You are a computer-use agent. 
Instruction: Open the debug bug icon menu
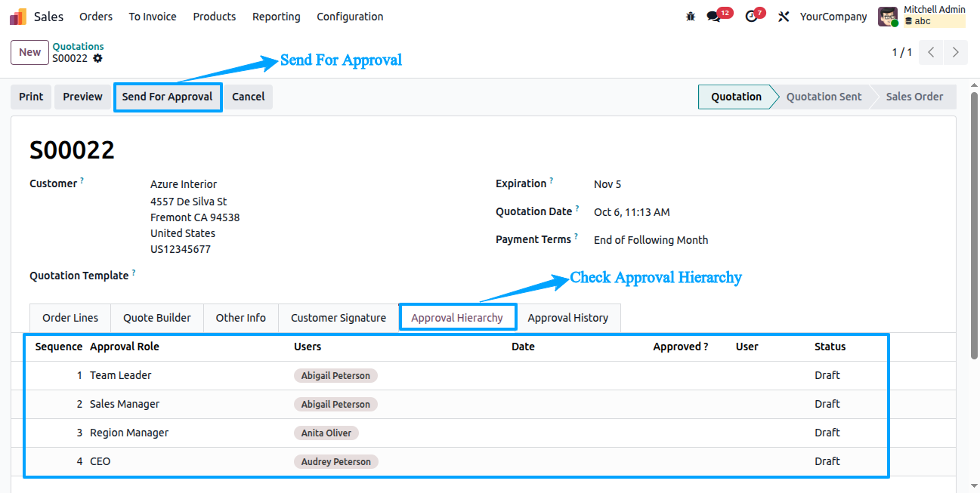(691, 17)
